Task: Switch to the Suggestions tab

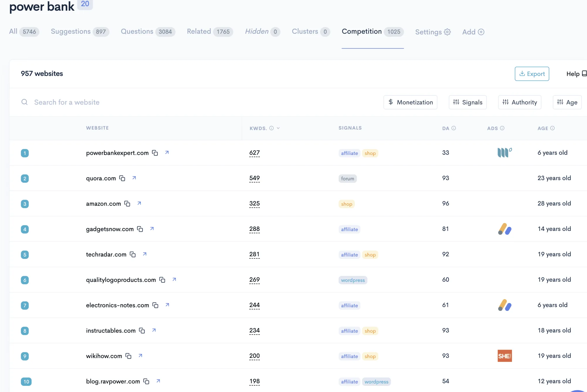Action: pos(80,32)
